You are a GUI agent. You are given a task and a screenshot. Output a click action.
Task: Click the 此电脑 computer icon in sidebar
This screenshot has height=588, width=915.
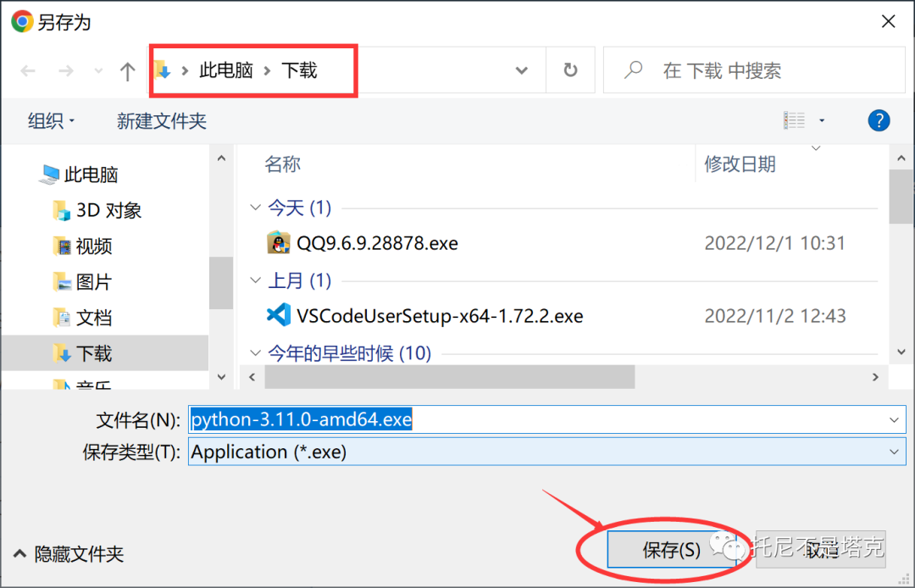49,174
